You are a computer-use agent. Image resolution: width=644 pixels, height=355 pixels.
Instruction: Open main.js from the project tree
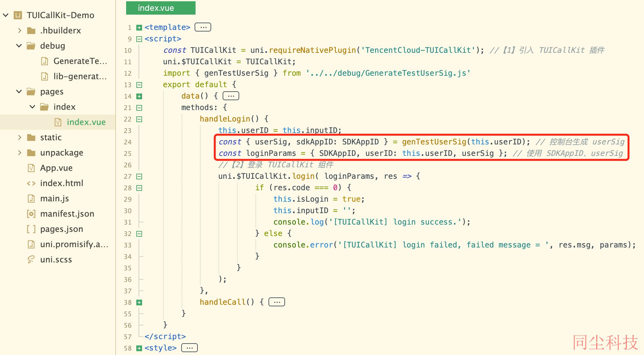pos(54,198)
